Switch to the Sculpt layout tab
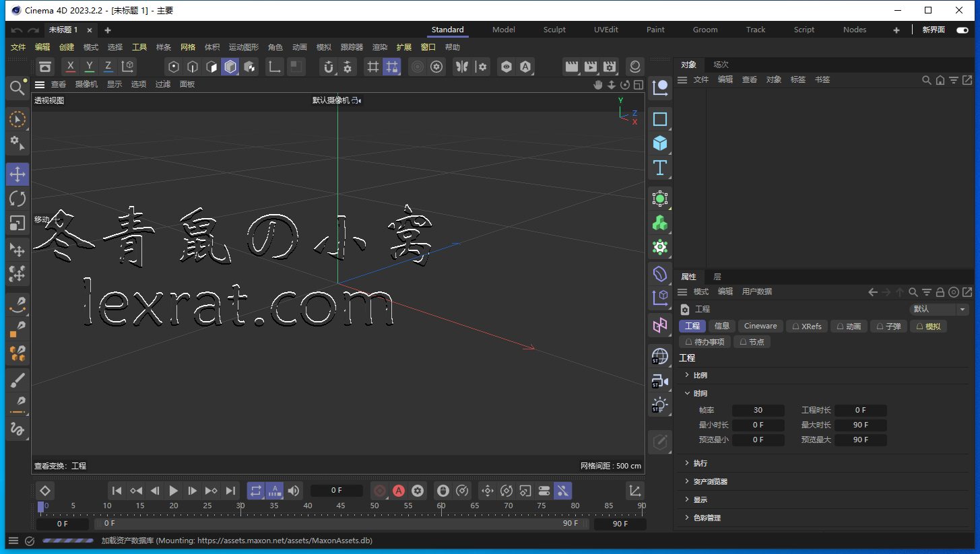 pyautogui.click(x=554, y=30)
